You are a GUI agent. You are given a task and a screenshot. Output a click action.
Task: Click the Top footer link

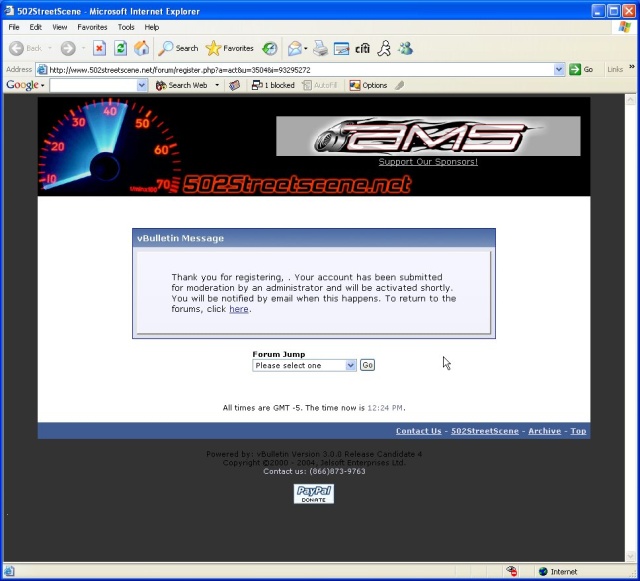[578, 431]
